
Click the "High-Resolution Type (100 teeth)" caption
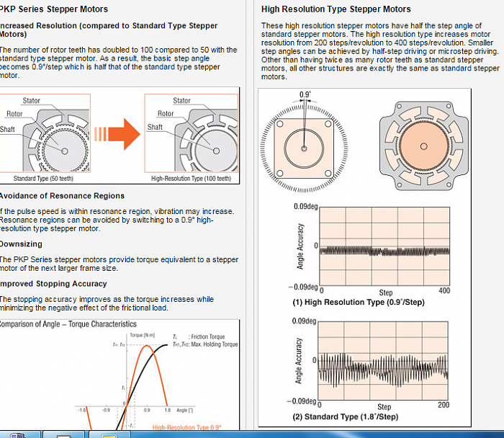[x=192, y=179]
